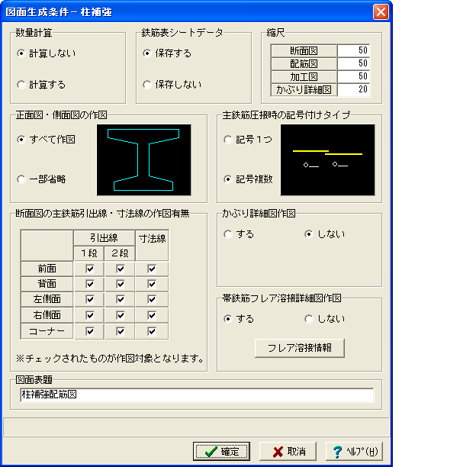Screen dimensions: 476x467
Task: Disable 帯鉄筋フレア溶接詳細図 with しない
Action: pos(324,319)
